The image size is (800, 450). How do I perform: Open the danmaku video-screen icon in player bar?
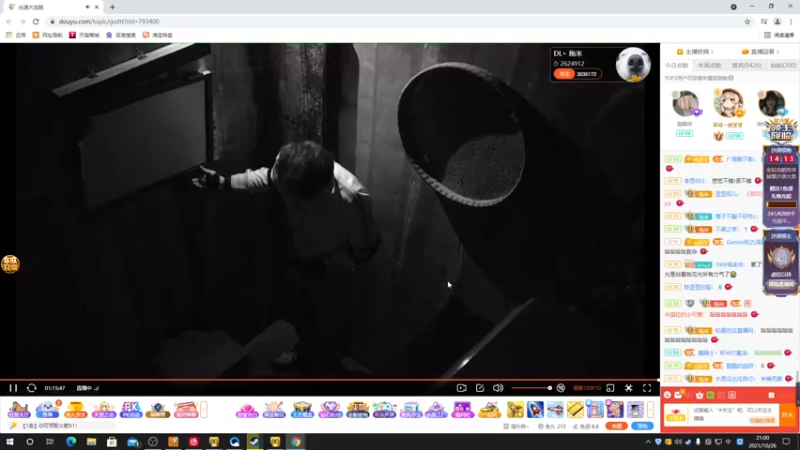pos(461,388)
